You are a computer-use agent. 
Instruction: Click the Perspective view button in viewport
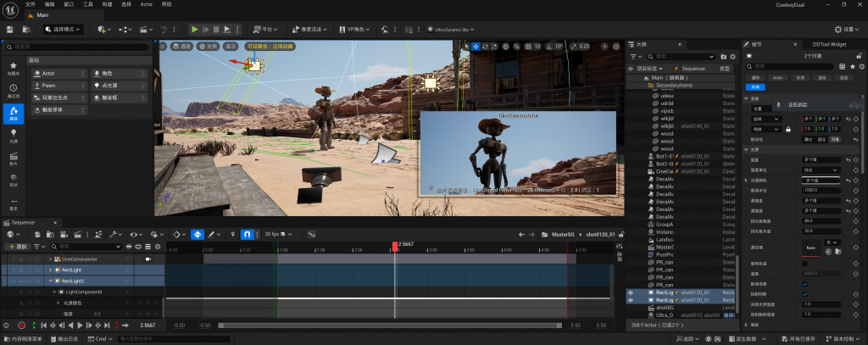[181, 47]
